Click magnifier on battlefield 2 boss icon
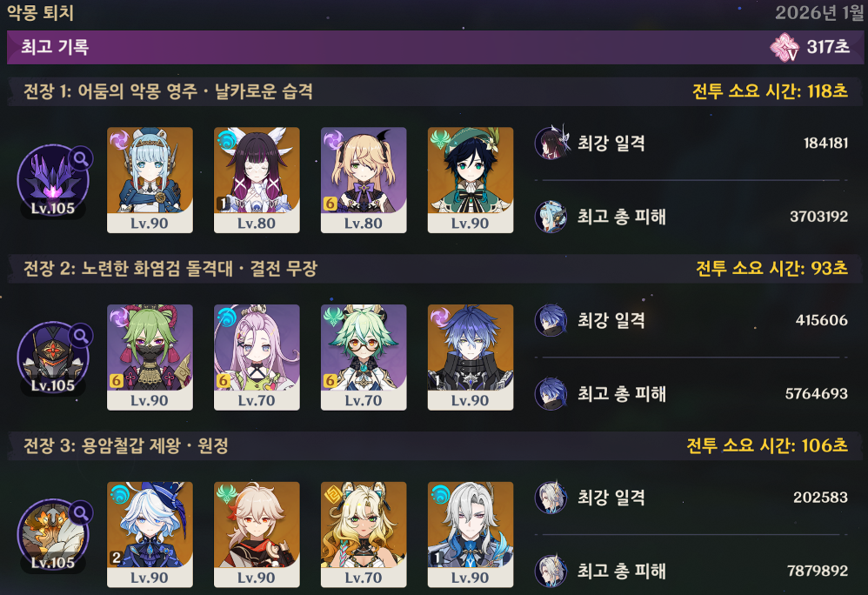 (82, 336)
